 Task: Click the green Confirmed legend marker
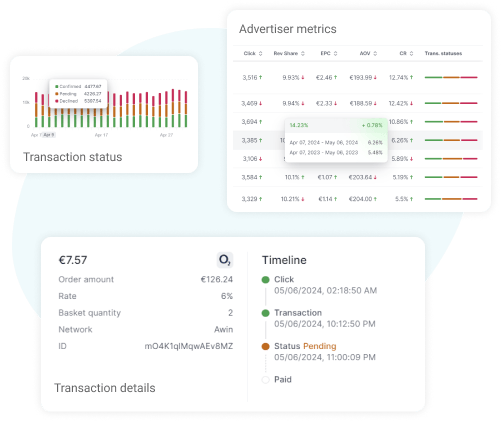(57, 86)
